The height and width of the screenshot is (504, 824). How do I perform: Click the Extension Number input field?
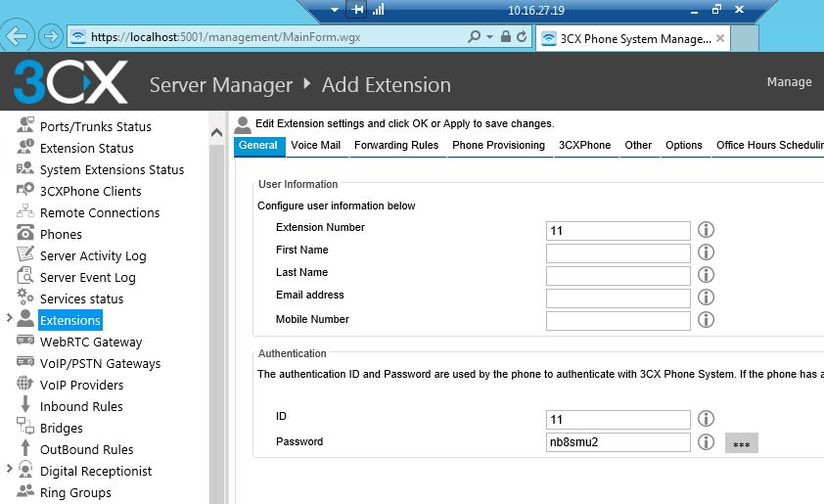click(x=618, y=231)
